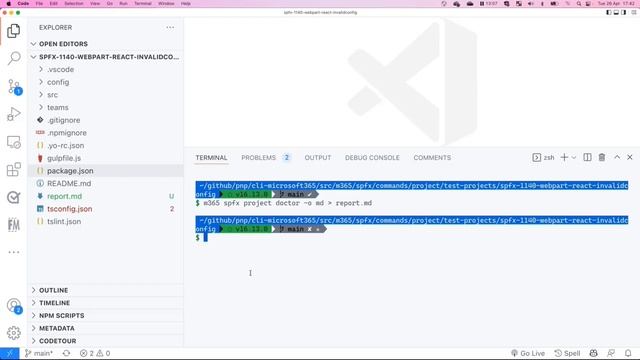Collapse the SPFX-1140-WEBPART-REACT project folder
640x360 pixels.
click(105, 57)
